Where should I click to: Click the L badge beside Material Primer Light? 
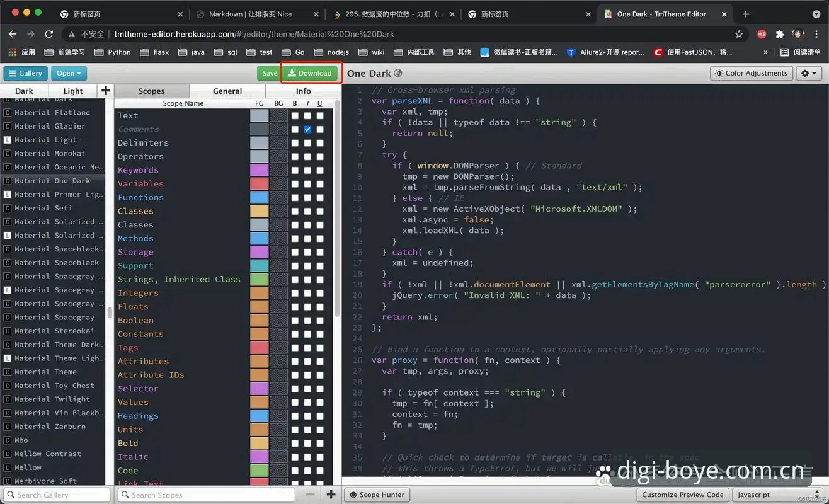pos(8,195)
